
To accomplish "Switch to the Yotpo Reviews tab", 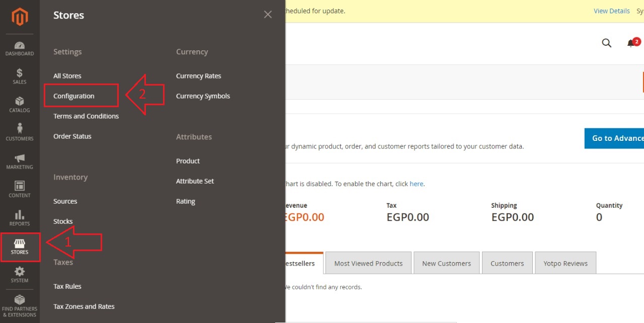I will click(x=566, y=263).
